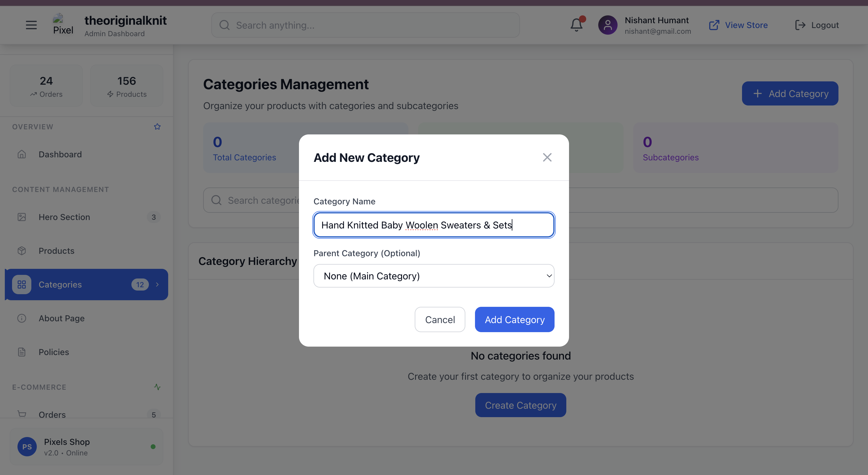Submit with the dialog's Add Category button
The image size is (868, 475).
click(514, 319)
